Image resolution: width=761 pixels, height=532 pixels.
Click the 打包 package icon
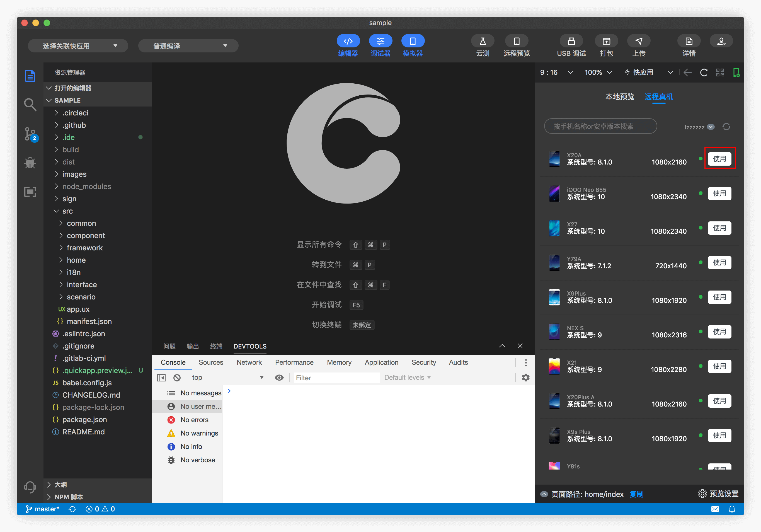point(606,42)
